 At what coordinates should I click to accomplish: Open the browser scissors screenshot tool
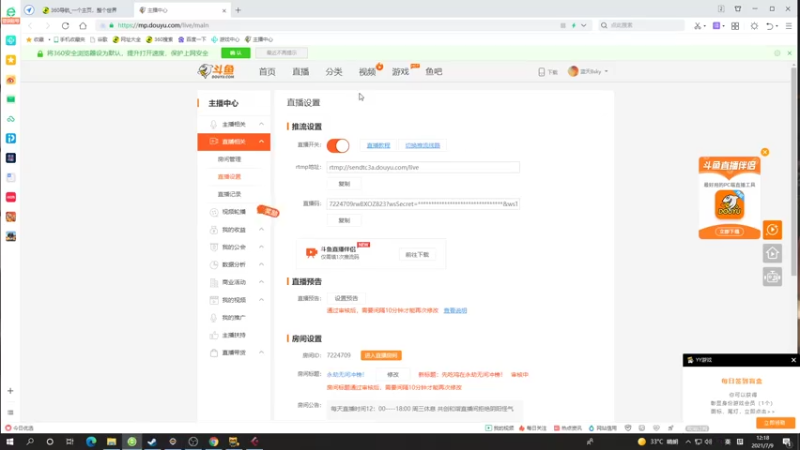tap(697, 26)
